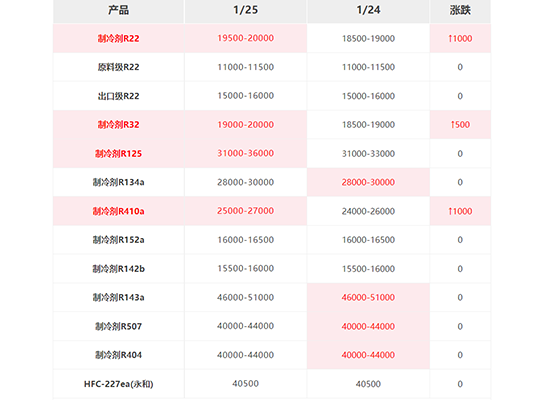Viewport: 534px width, 400px height.
Task: Click the 产品 column header
Action: pyautogui.click(x=119, y=10)
